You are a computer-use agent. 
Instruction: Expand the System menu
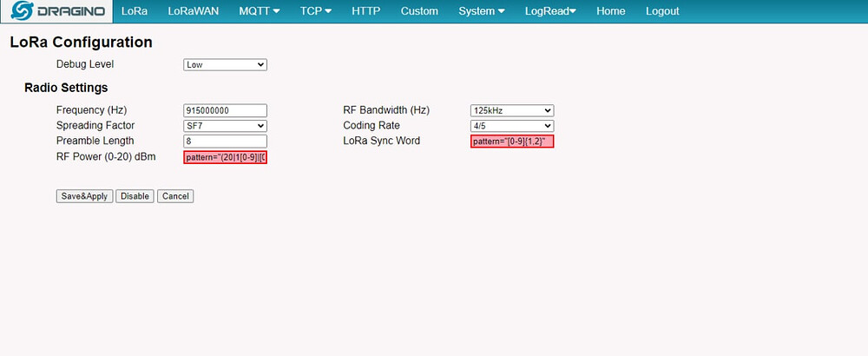pyautogui.click(x=481, y=11)
